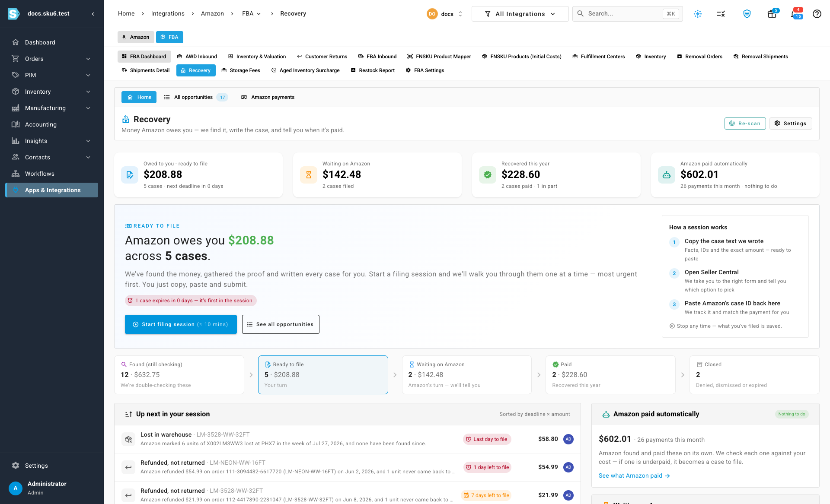The height and width of the screenshot is (504, 830).
Task: Click the Re-scan button
Action: click(745, 124)
